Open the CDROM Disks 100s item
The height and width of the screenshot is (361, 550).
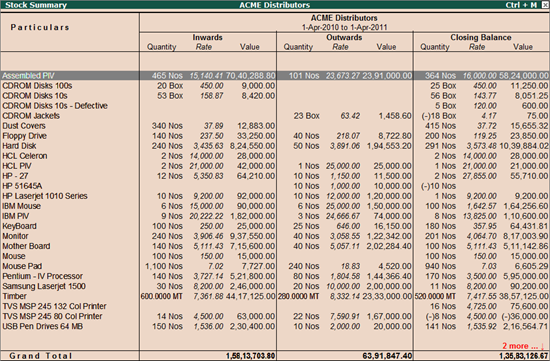(x=37, y=86)
